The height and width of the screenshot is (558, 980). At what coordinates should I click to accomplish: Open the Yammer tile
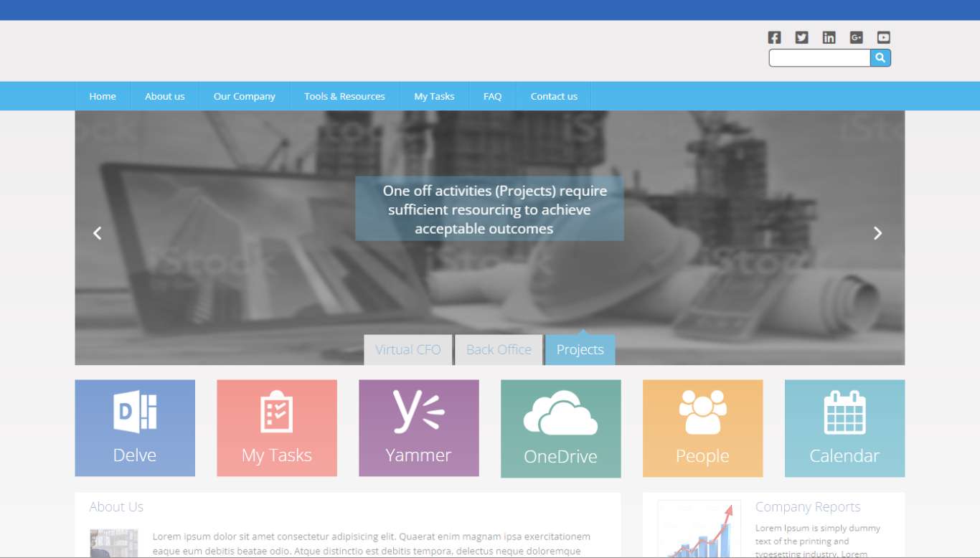pos(419,428)
